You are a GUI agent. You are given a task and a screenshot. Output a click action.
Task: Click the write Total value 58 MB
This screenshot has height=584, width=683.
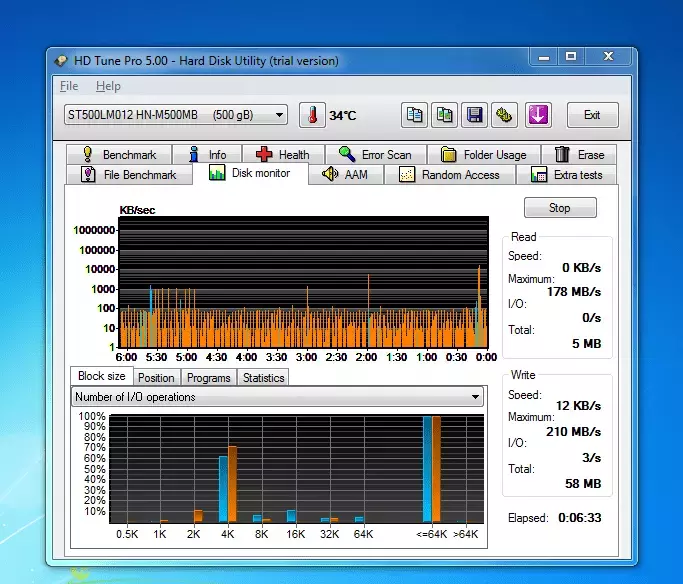click(x=583, y=483)
